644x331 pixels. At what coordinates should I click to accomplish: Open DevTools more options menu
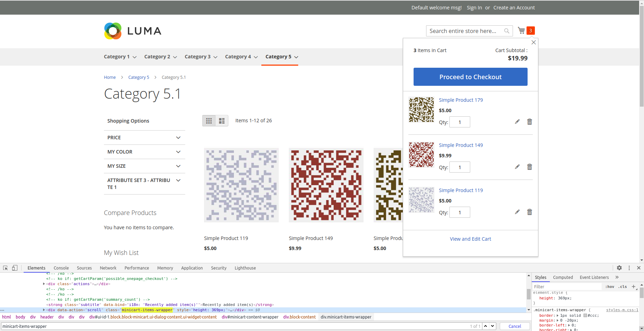click(629, 268)
